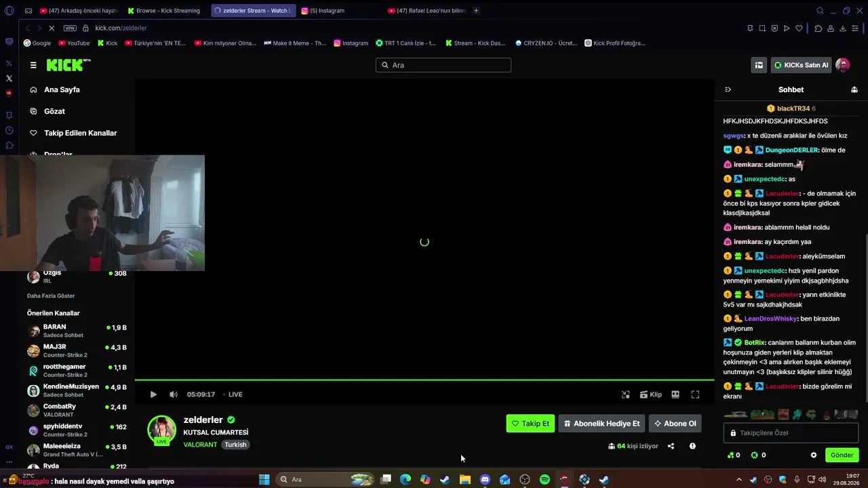Enter fullscreen video mode
Screen dimensions: 868x488
pos(695,394)
